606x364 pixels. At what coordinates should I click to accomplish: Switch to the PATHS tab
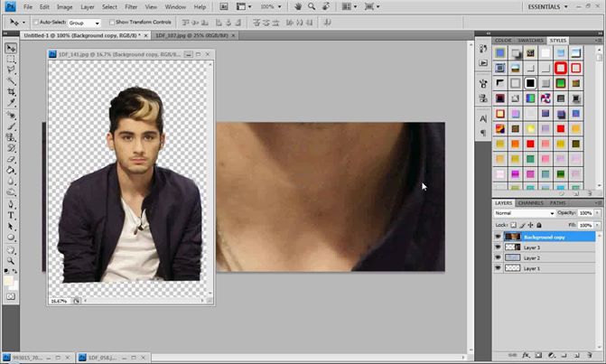pyautogui.click(x=558, y=203)
